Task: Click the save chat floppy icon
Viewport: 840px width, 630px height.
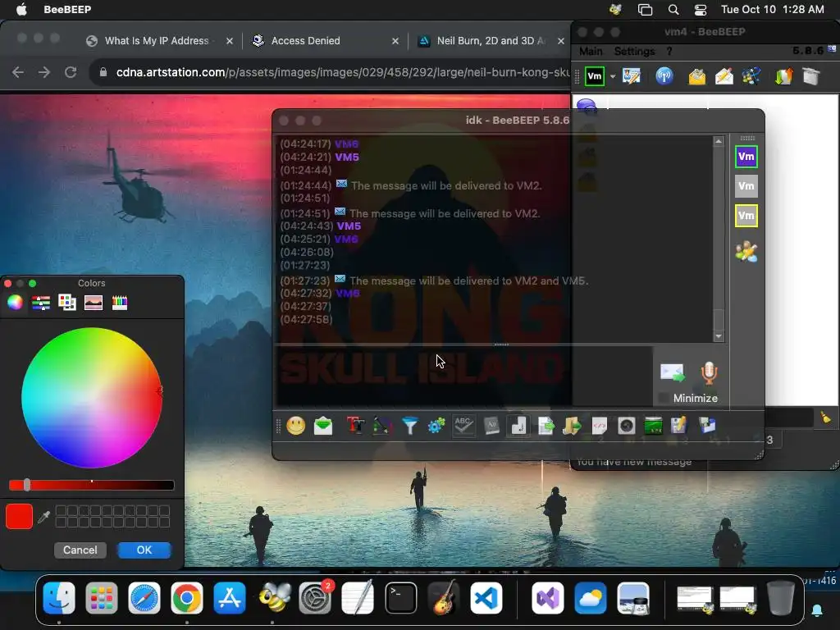Action: (678, 426)
